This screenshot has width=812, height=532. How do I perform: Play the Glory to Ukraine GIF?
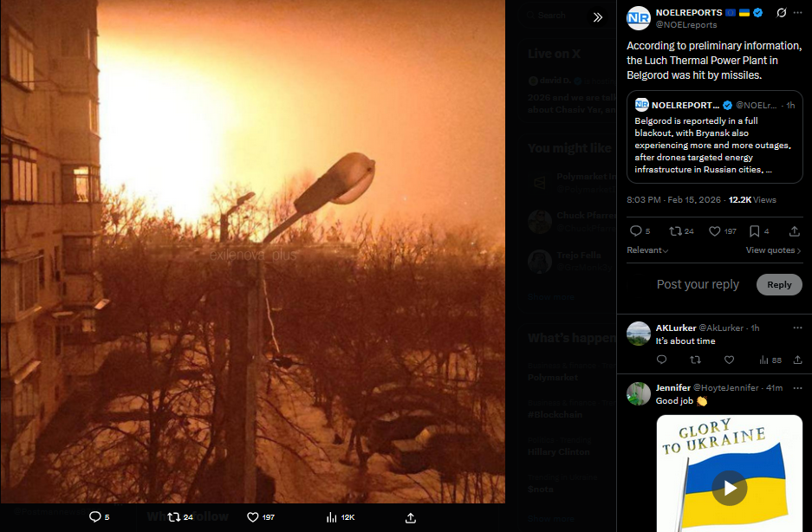tap(729, 488)
